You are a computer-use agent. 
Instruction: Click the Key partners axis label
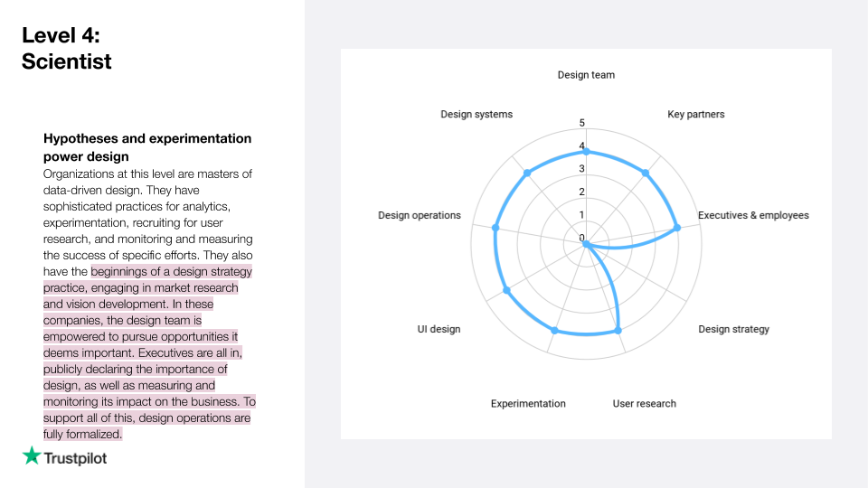(696, 115)
